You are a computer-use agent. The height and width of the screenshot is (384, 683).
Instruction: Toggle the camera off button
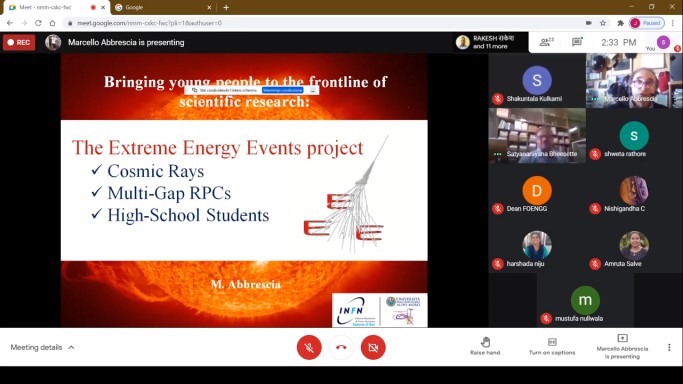click(x=373, y=347)
